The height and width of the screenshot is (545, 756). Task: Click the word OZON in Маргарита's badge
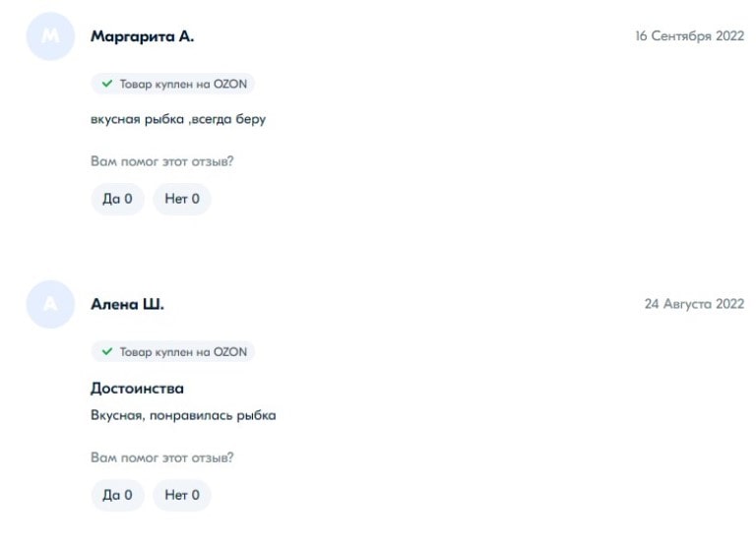point(228,85)
